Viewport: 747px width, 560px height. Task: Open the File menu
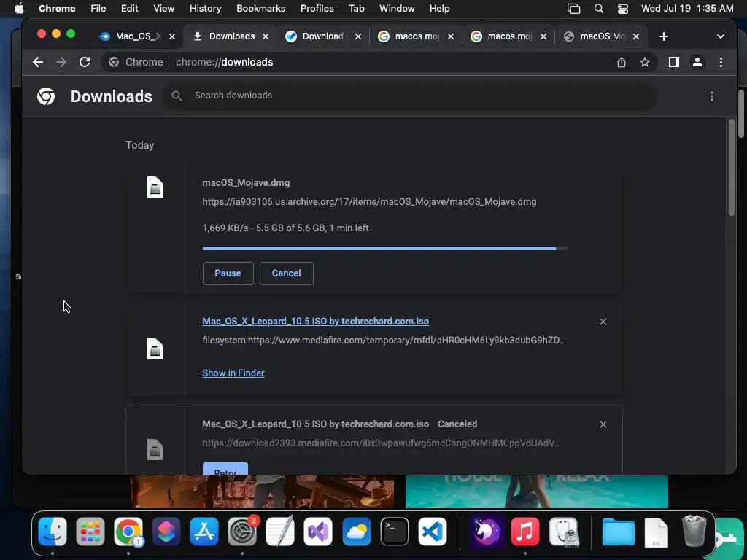click(x=98, y=9)
